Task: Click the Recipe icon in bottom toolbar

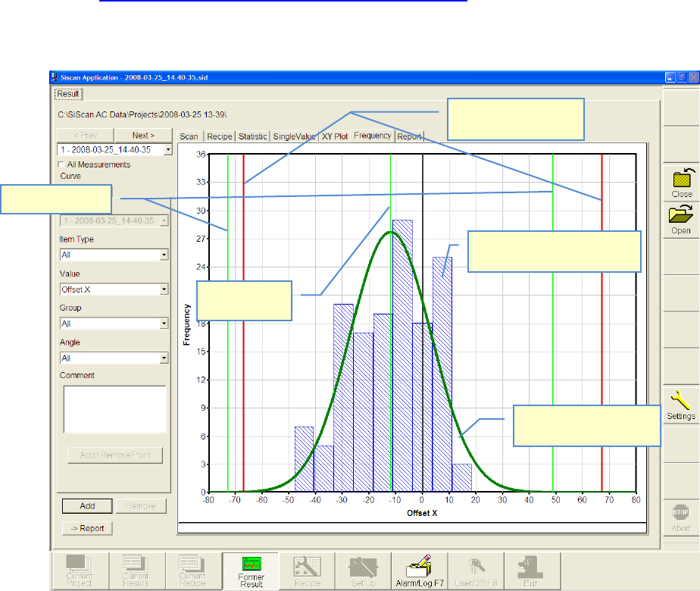Action: click(307, 571)
